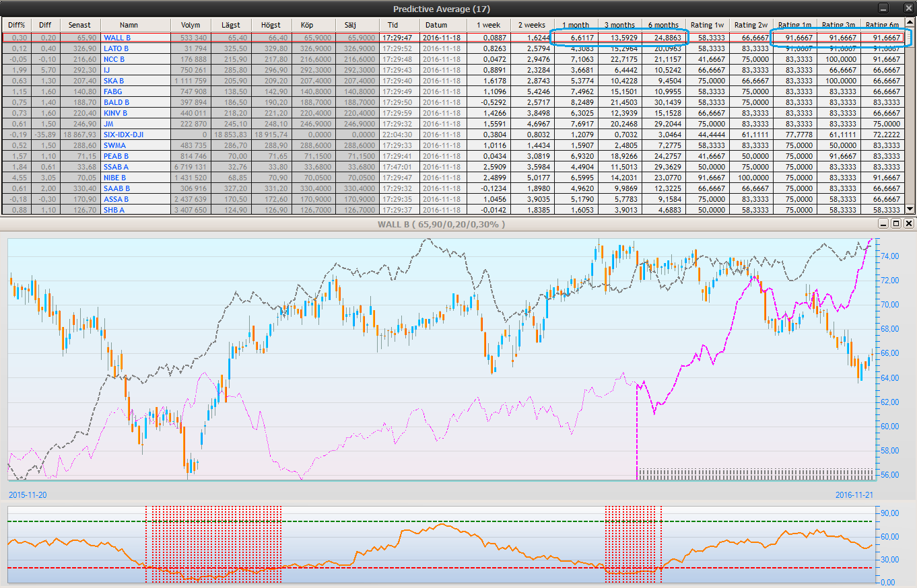Minimize the WALL B chart window
The height and width of the screenshot is (588, 917).
pyautogui.click(x=884, y=223)
